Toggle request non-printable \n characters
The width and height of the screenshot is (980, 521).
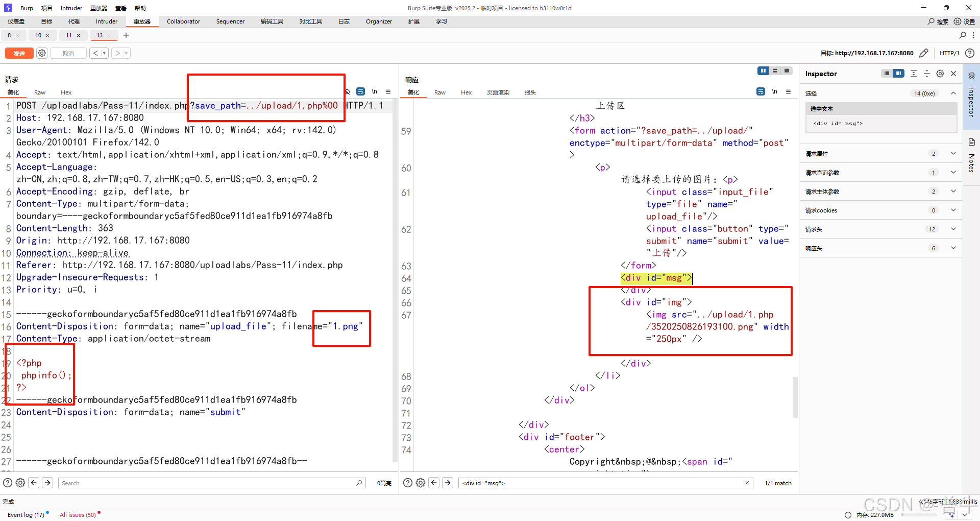click(374, 91)
